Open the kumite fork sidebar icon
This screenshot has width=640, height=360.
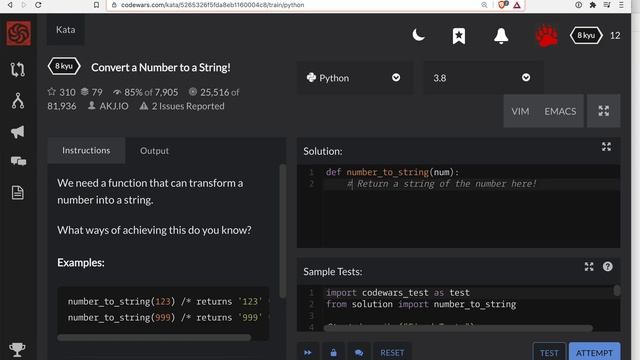click(x=18, y=100)
